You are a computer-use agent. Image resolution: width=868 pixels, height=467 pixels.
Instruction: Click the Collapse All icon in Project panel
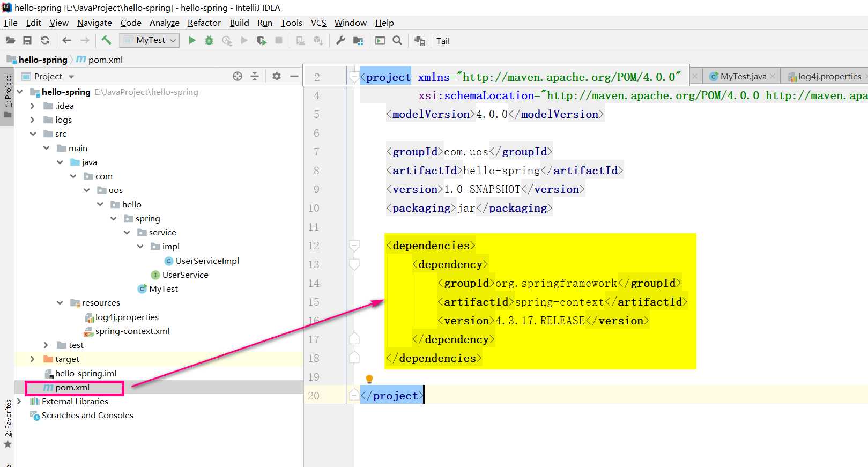click(x=255, y=76)
